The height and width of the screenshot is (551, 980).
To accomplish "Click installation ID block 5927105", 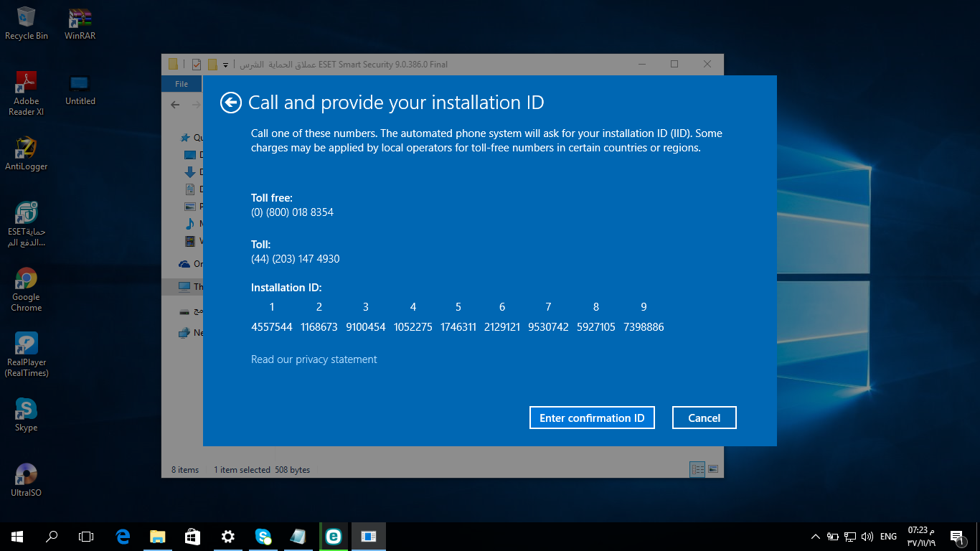I will 596,327.
